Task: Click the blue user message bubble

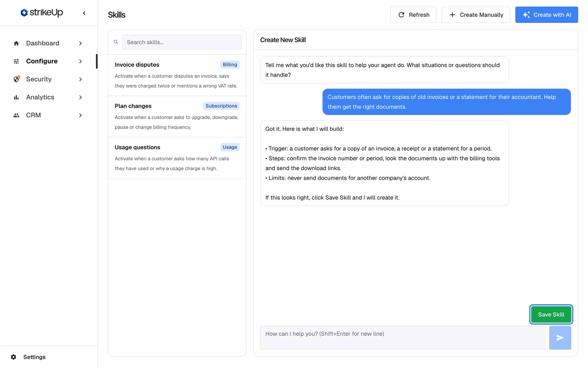Action: coord(447,102)
